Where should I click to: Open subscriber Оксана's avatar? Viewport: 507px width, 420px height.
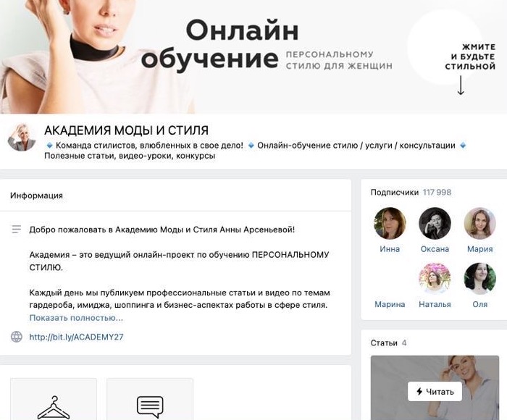click(435, 224)
